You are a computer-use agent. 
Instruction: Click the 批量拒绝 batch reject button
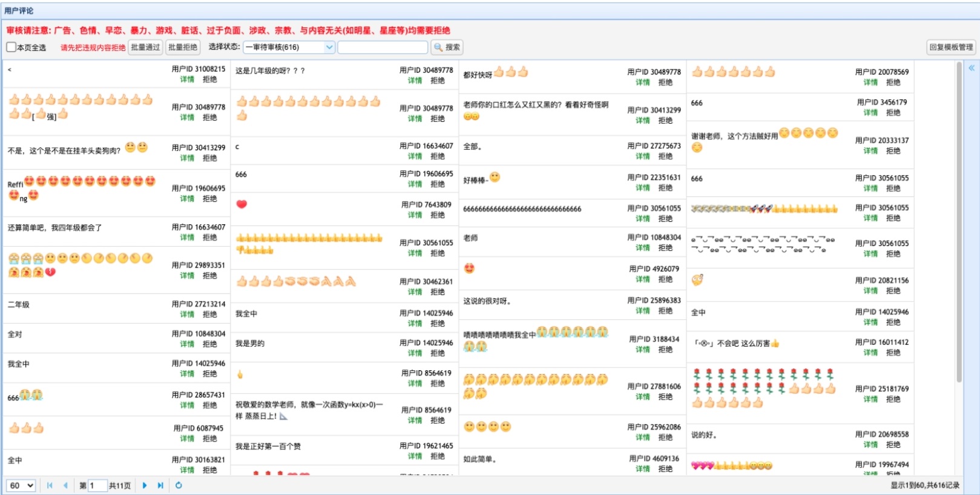click(x=183, y=47)
